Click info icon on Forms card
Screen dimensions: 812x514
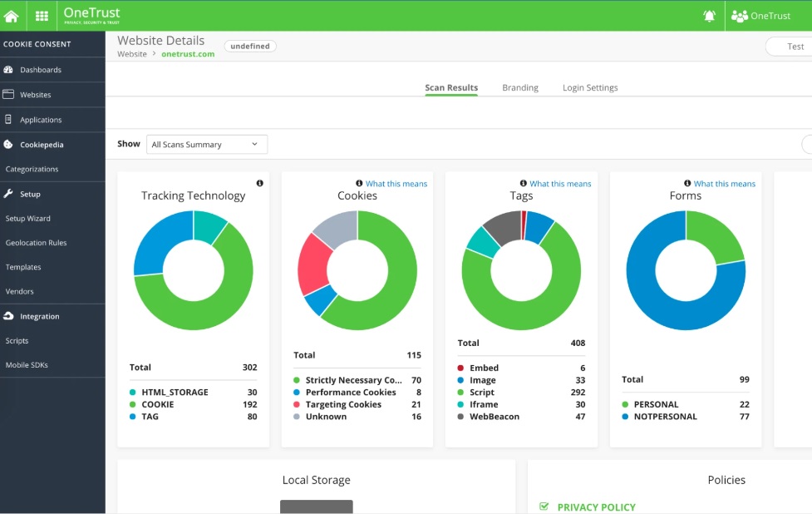(x=687, y=183)
